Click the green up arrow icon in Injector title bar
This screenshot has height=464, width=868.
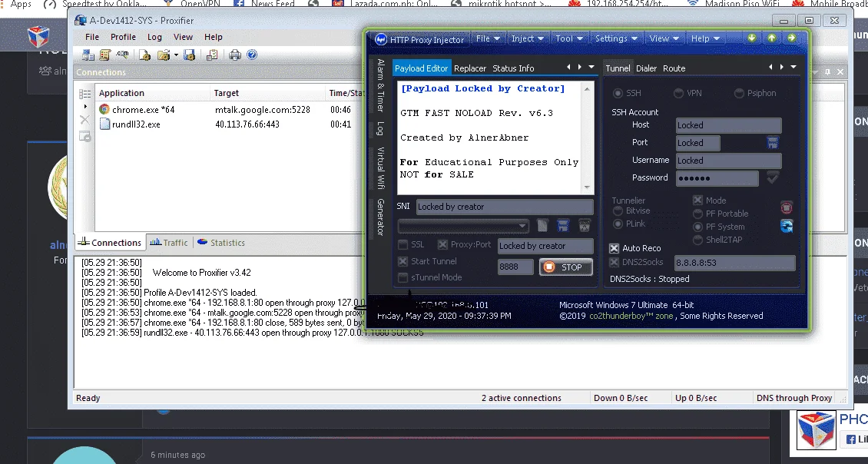pos(772,38)
